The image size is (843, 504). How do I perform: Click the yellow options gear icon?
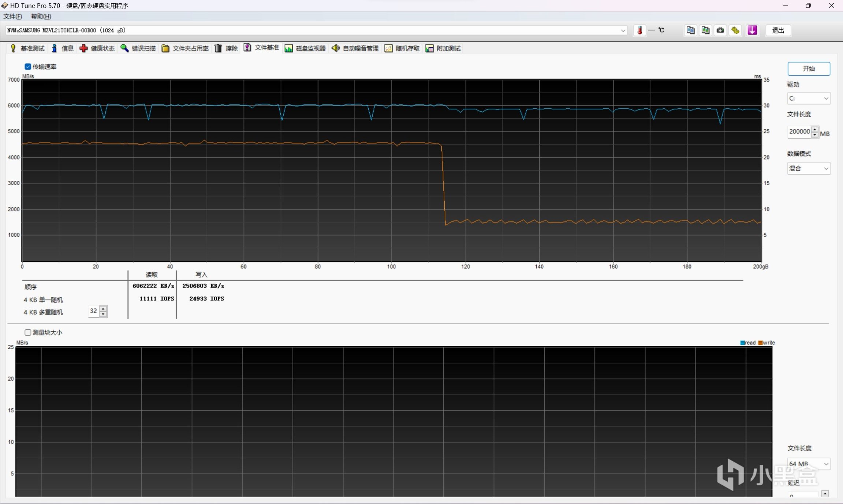pos(735,30)
